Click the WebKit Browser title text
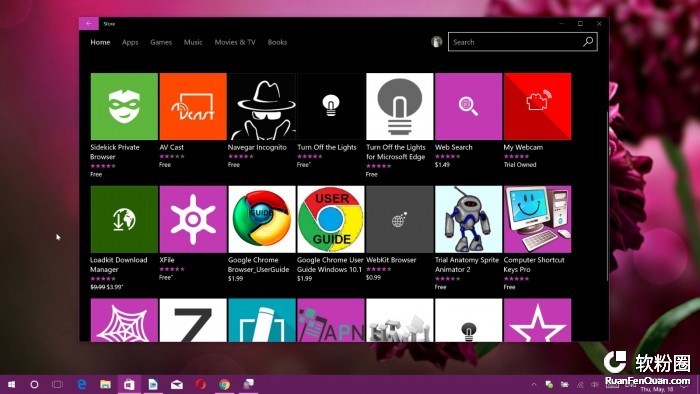Screen dimensions: 700x394 point(391,260)
